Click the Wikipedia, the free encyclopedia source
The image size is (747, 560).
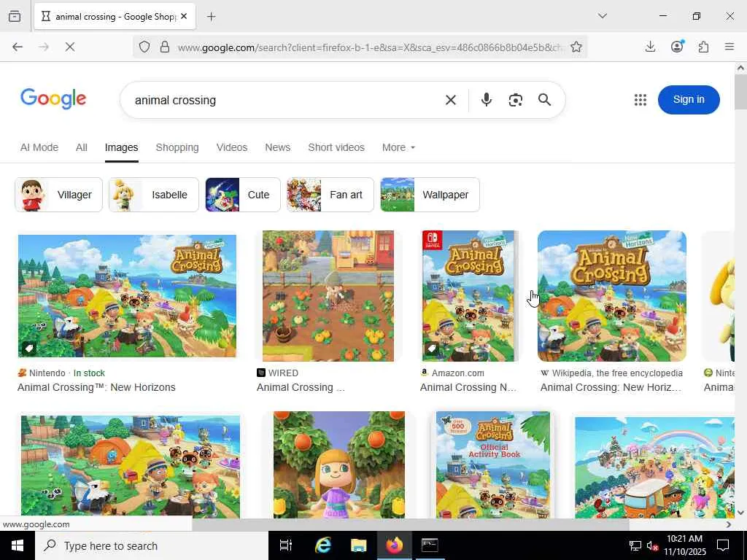click(617, 373)
